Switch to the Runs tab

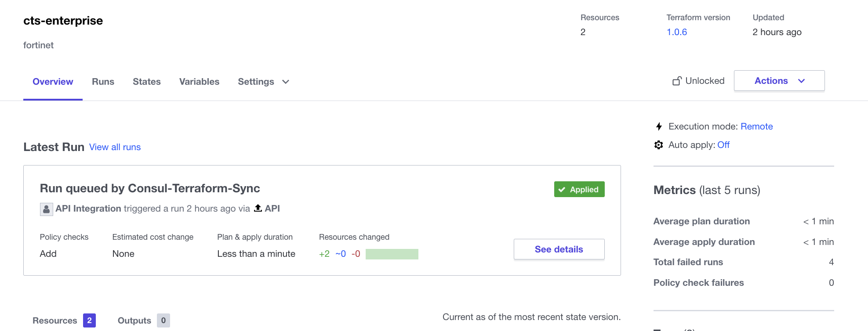pos(103,82)
